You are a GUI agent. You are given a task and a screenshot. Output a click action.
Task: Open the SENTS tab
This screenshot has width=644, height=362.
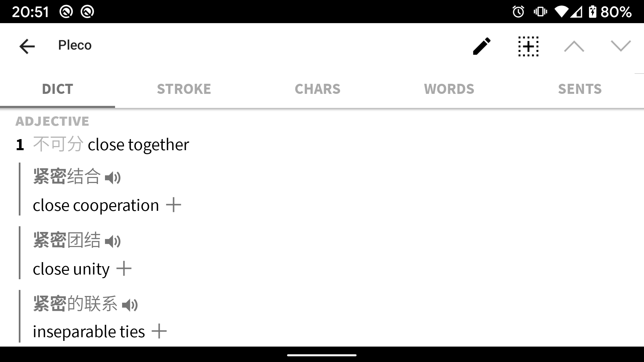tap(580, 89)
